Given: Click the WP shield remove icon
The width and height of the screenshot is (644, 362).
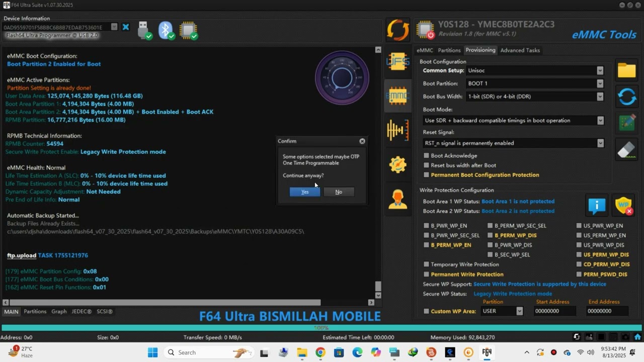Looking at the screenshot, I should (624, 205).
